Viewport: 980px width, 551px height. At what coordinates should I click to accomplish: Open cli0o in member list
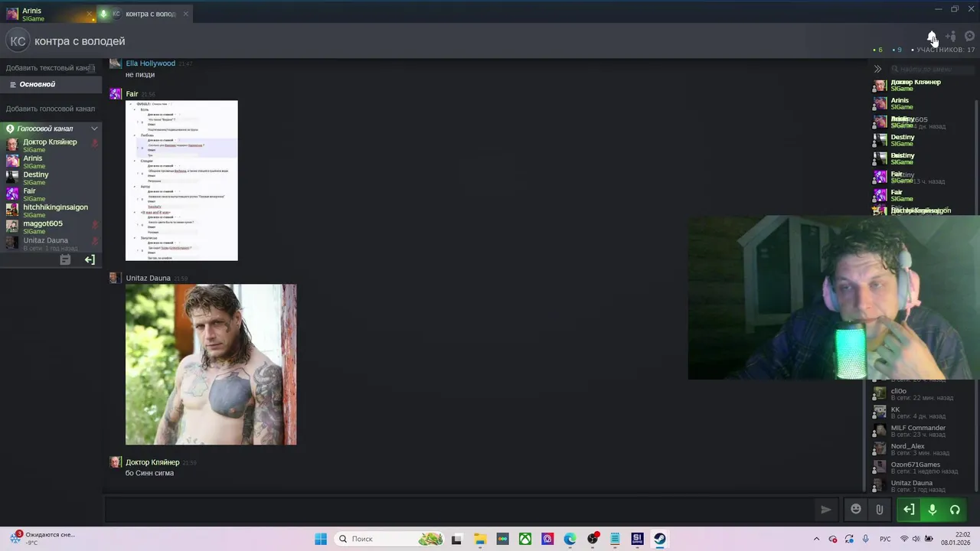click(921, 394)
